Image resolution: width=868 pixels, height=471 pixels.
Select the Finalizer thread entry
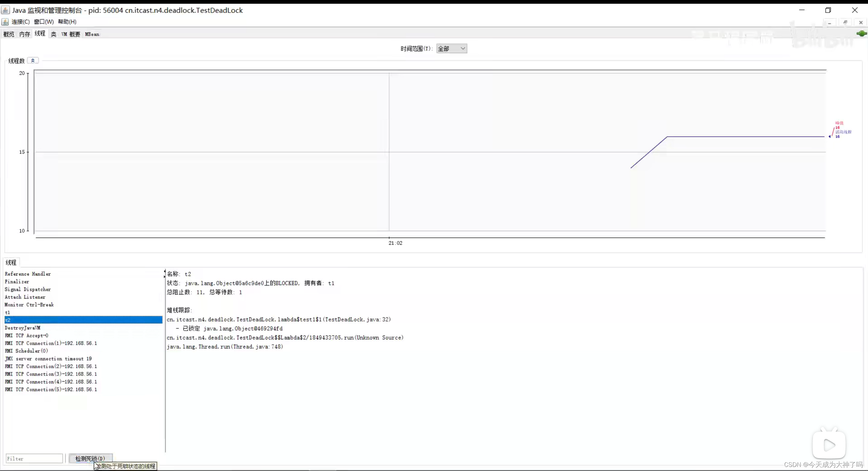(x=17, y=281)
